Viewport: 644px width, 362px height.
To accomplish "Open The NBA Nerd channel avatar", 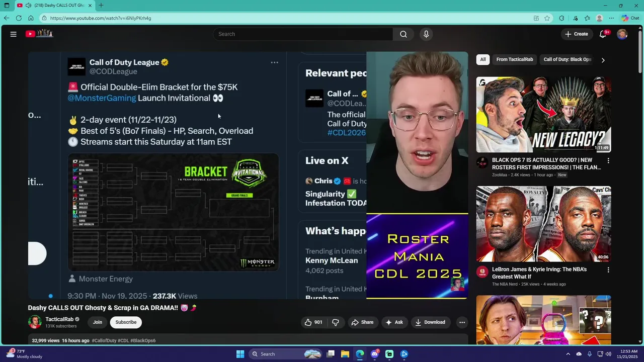I will click(482, 271).
